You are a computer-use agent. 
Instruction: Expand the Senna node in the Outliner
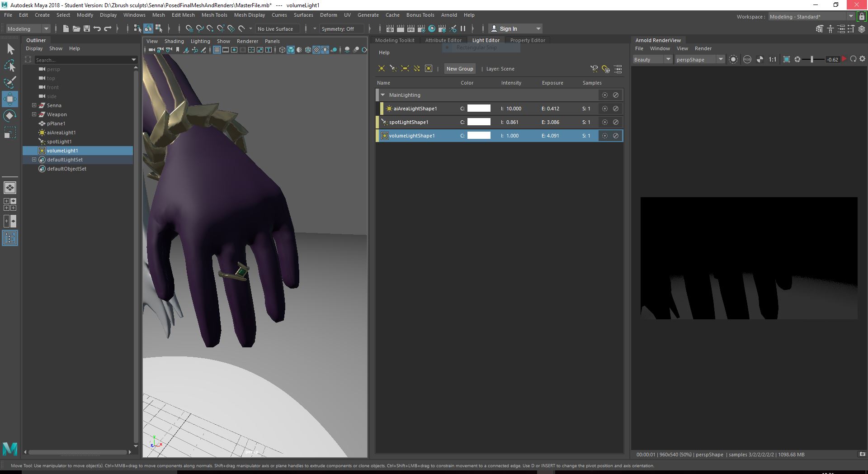click(x=34, y=105)
